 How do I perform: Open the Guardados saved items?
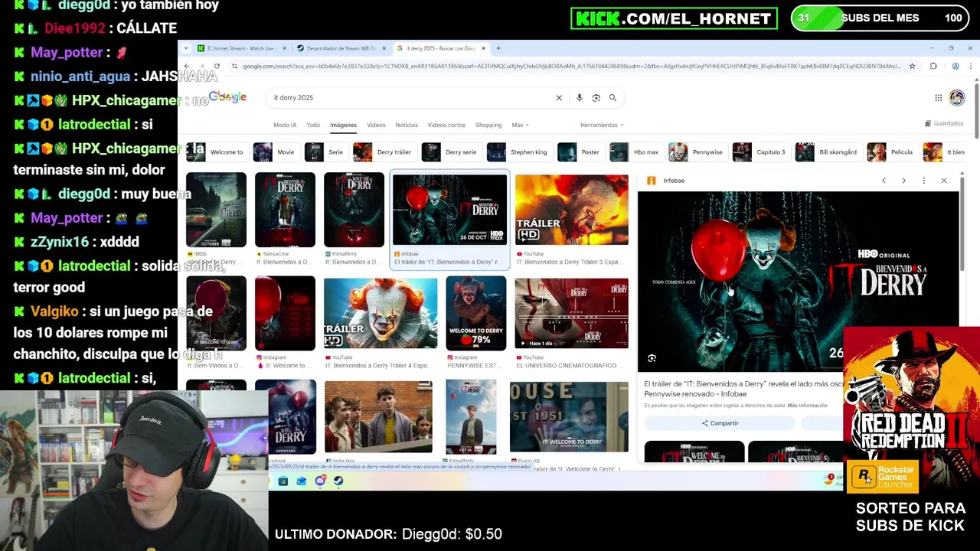(x=944, y=123)
